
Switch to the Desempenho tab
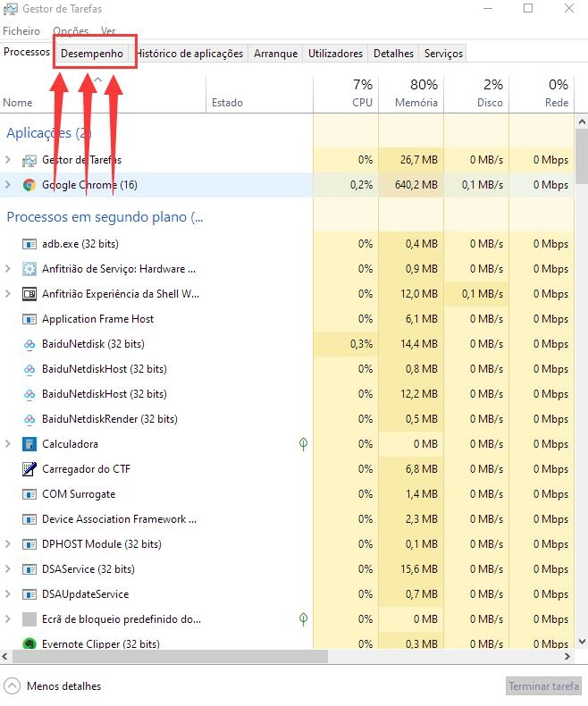pyautogui.click(x=92, y=54)
